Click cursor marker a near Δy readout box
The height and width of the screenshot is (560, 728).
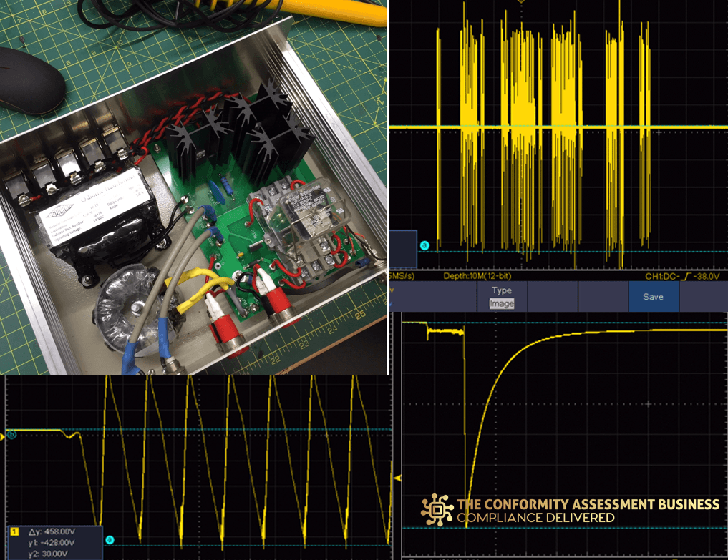110,539
